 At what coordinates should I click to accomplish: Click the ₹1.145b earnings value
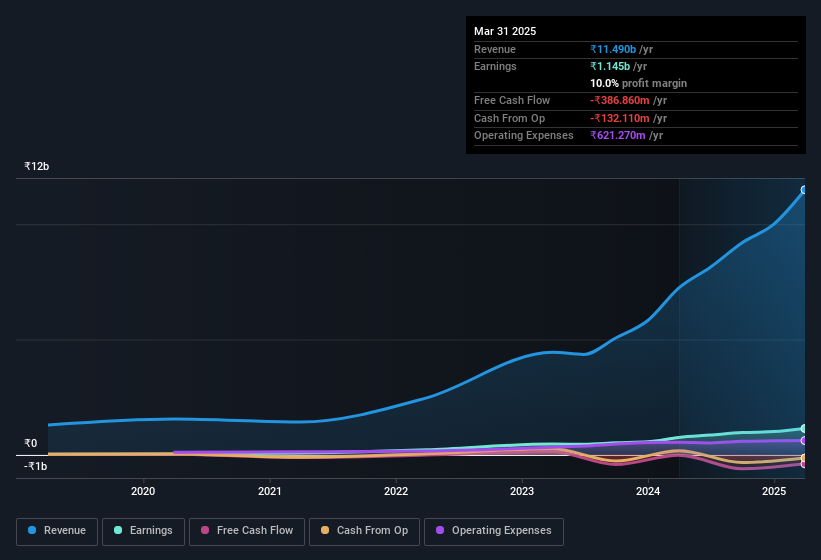pos(610,66)
